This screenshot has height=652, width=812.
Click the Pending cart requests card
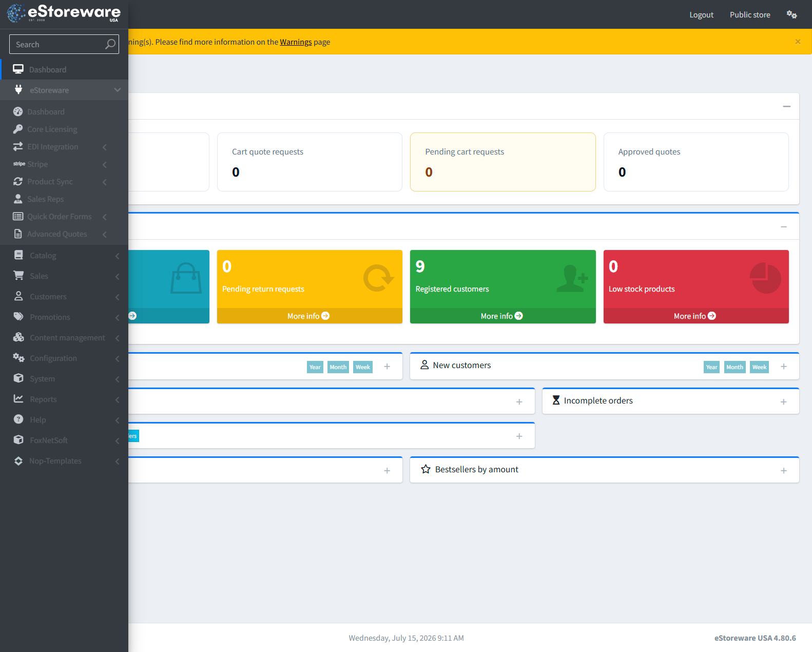(x=503, y=162)
